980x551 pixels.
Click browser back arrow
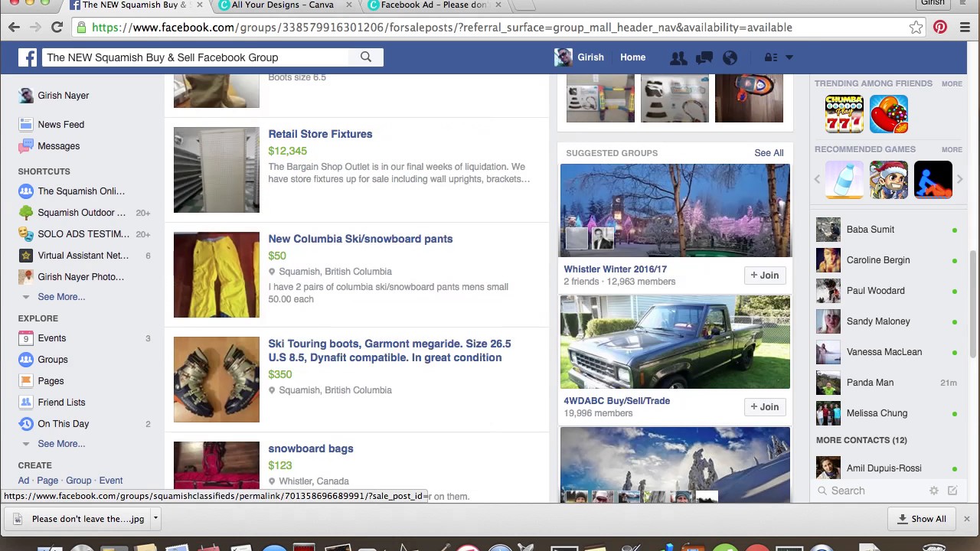[x=14, y=28]
